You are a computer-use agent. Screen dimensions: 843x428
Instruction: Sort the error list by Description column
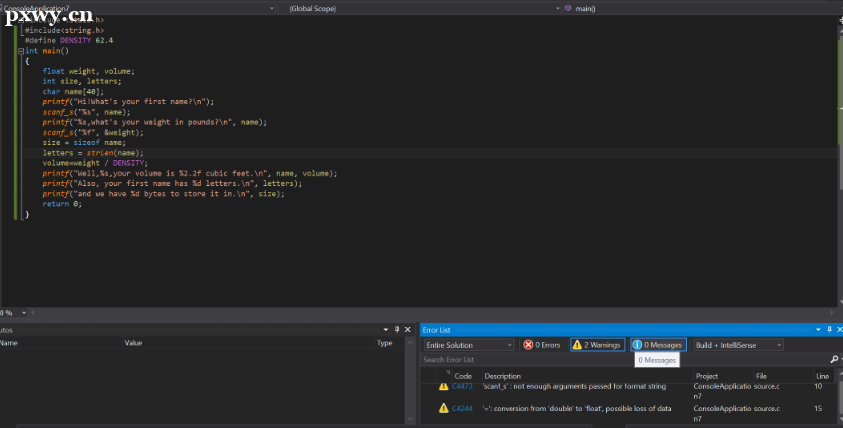[x=503, y=376]
